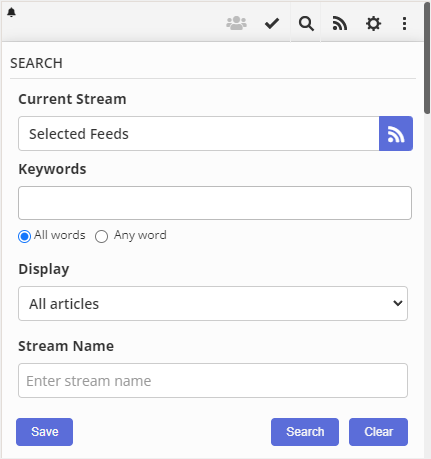
Task: Choose the Any word label option
Action: (x=140, y=235)
